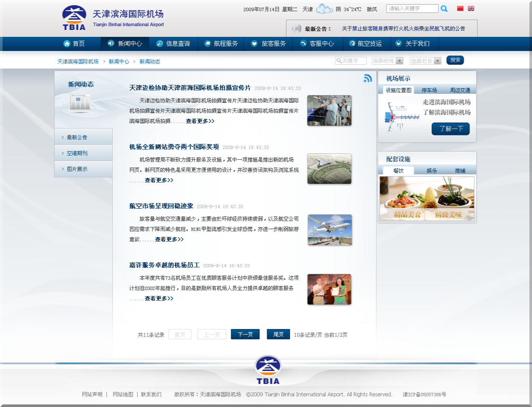Screen dimensions: 532x407
Task: Click the RSS subscription icon
Action: (368, 78)
